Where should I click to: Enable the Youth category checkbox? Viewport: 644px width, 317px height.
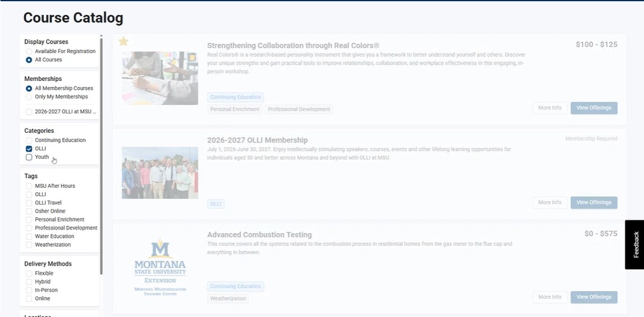[x=29, y=157]
